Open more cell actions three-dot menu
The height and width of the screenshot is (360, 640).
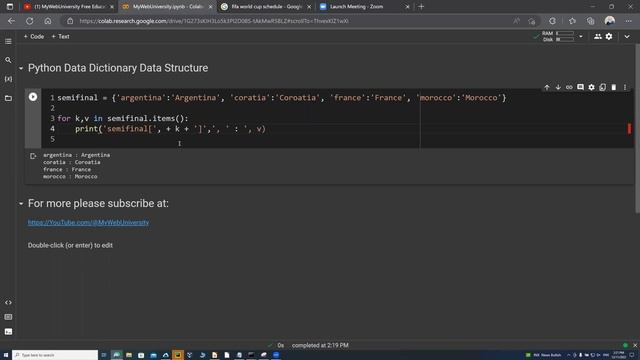(x=625, y=87)
